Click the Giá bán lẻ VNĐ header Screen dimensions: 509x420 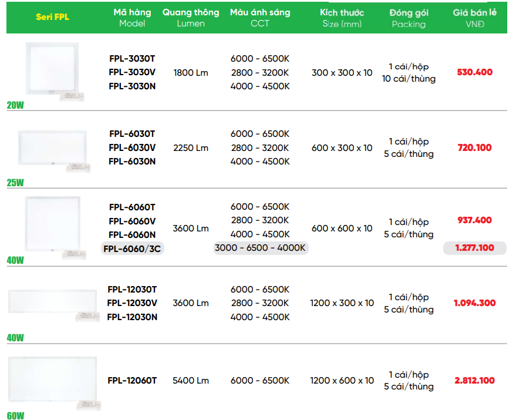pyautogui.click(x=474, y=18)
